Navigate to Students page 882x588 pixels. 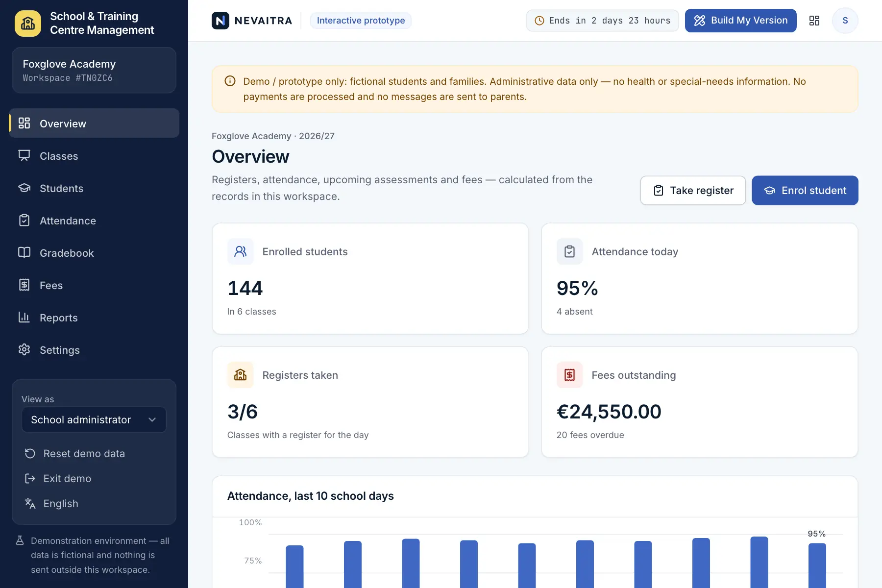point(94,188)
